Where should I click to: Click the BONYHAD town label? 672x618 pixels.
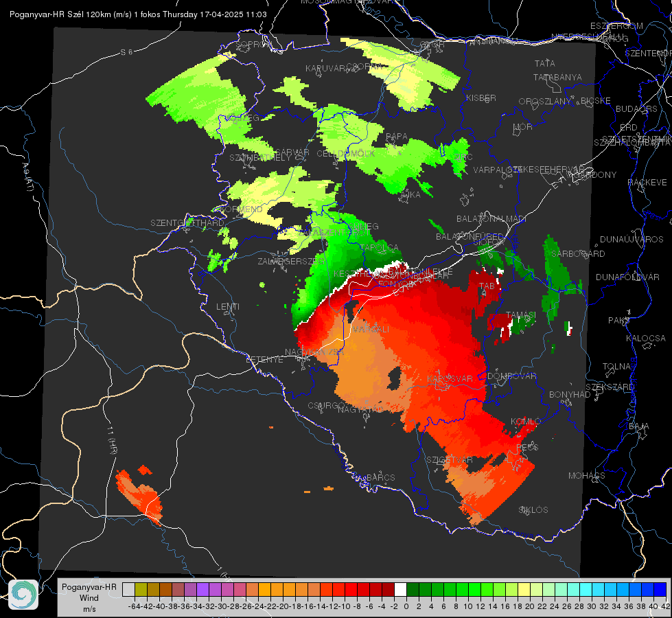click(570, 395)
